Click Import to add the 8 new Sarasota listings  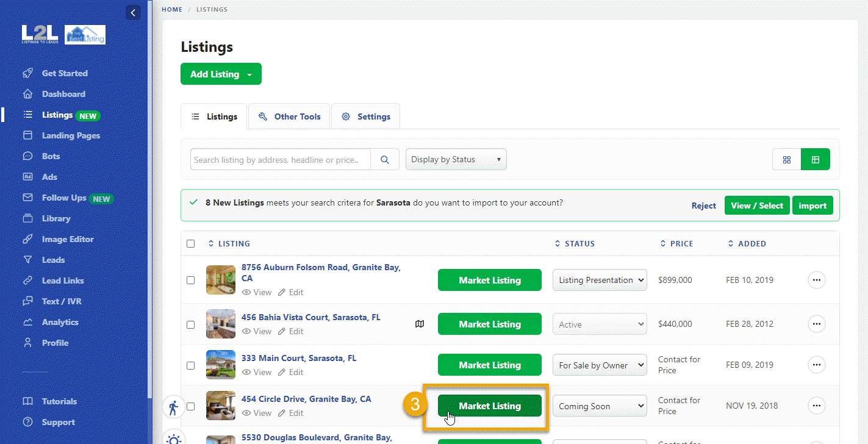click(812, 205)
